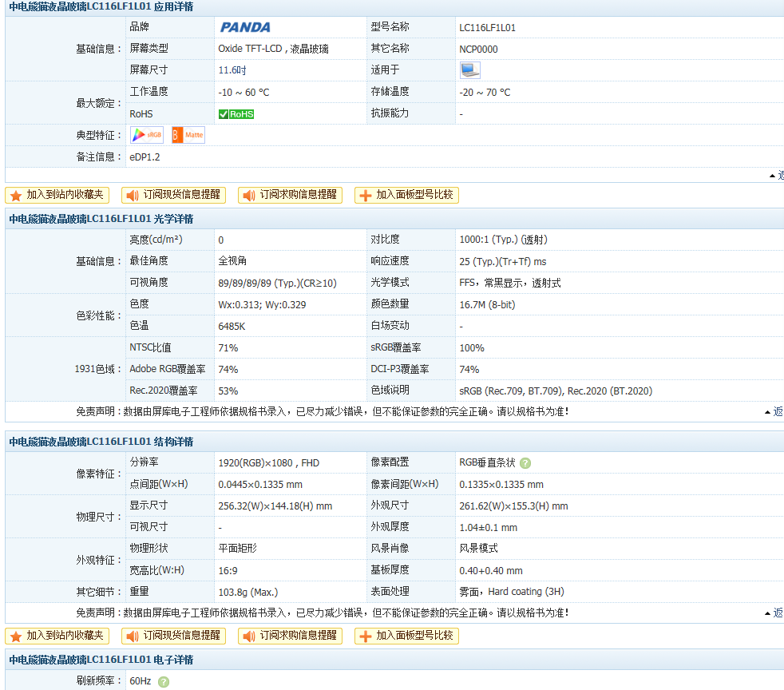
Task: Select the 结构详情 section heading
Action: (x=101, y=442)
